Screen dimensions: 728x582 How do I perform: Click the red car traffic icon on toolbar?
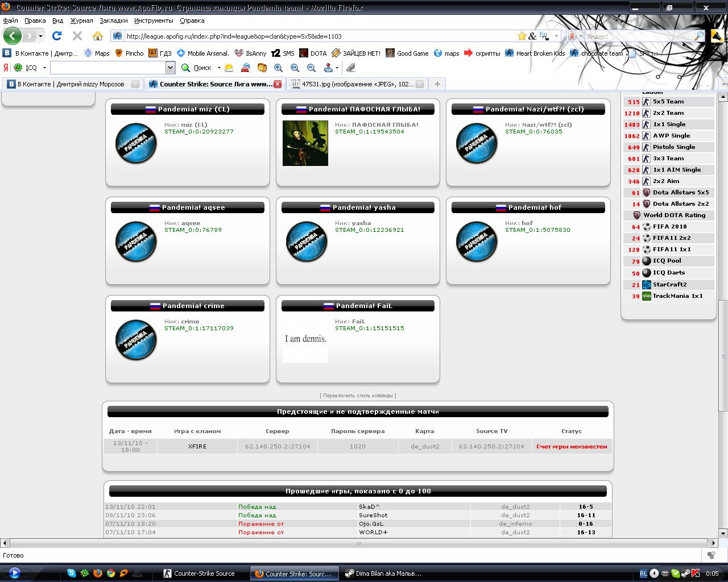[x=245, y=68]
